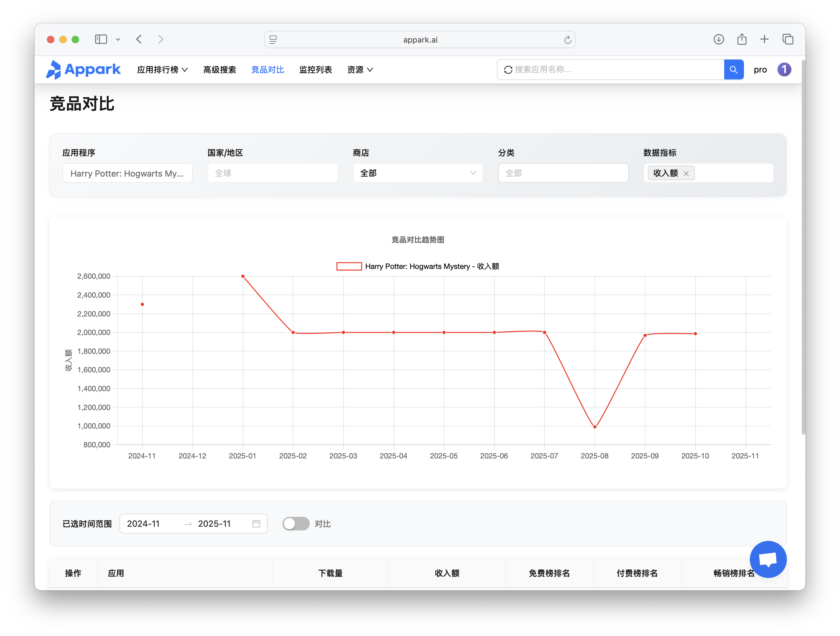Expand the 资源 navigation menu
Image resolution: width=840 pixels, height=636 pixels.
click(x=359, y=70)
